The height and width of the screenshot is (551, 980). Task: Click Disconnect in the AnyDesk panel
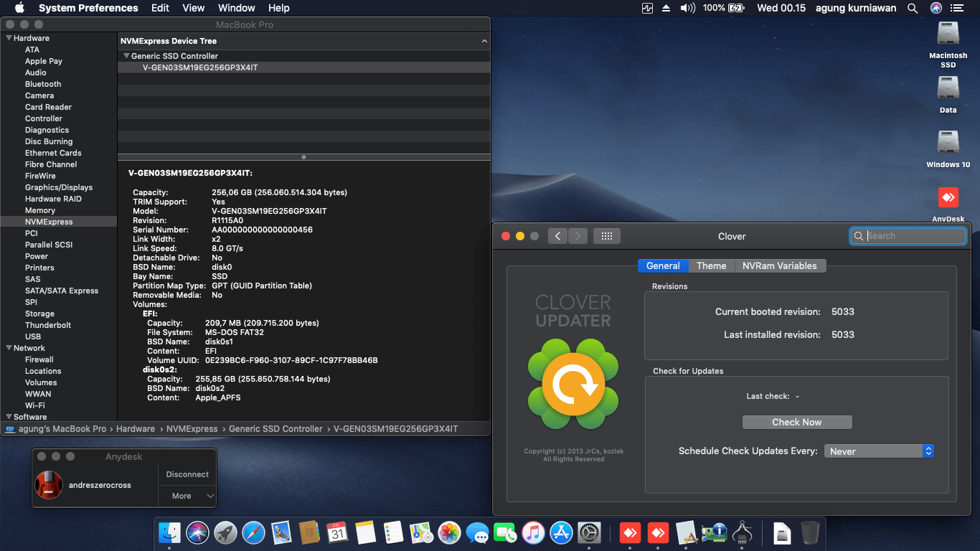pos(187,474)
